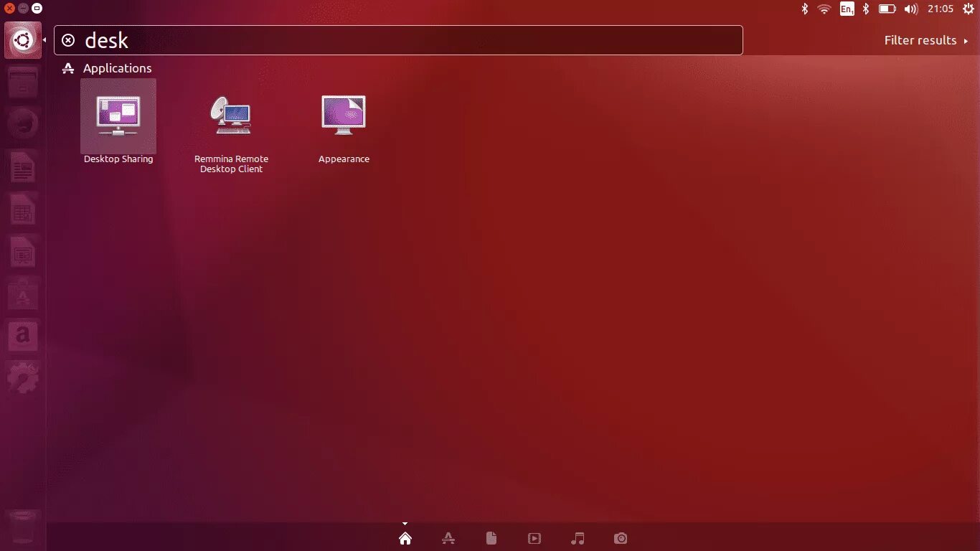Open the system session gear menu

click(x=968, y=9)
